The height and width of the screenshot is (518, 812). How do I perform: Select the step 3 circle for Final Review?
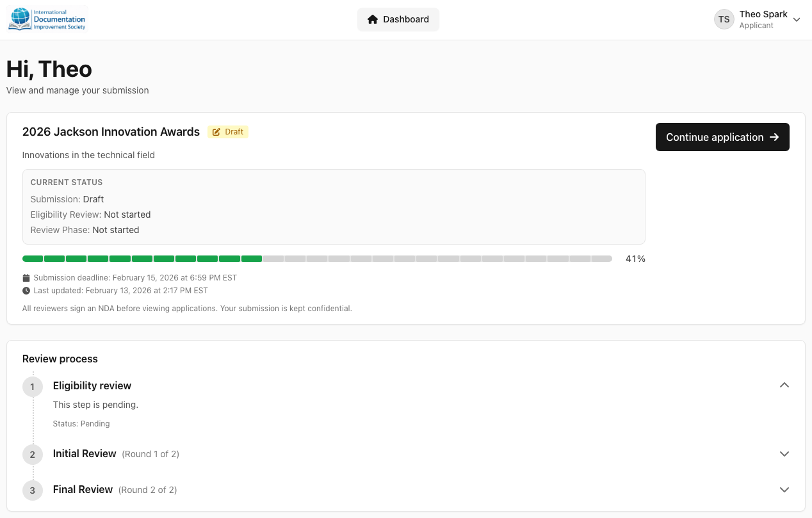coord(33,490)
